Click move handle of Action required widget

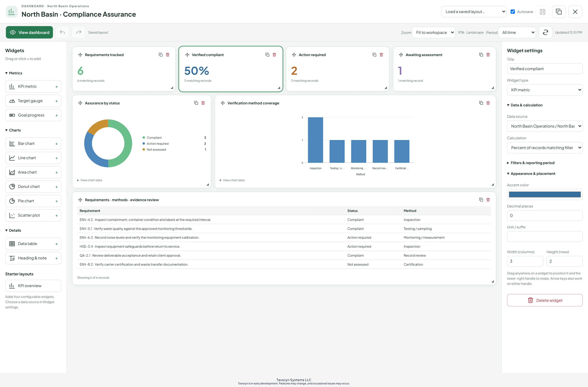coord(294,55)
